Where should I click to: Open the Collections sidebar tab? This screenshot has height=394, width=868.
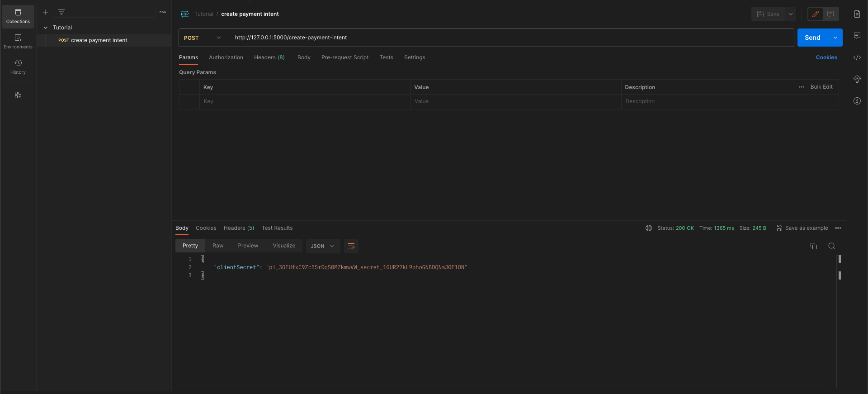[18, 16]
